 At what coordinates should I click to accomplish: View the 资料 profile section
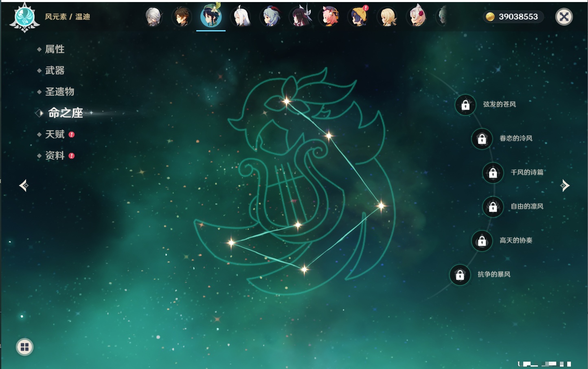click(55, 156)
